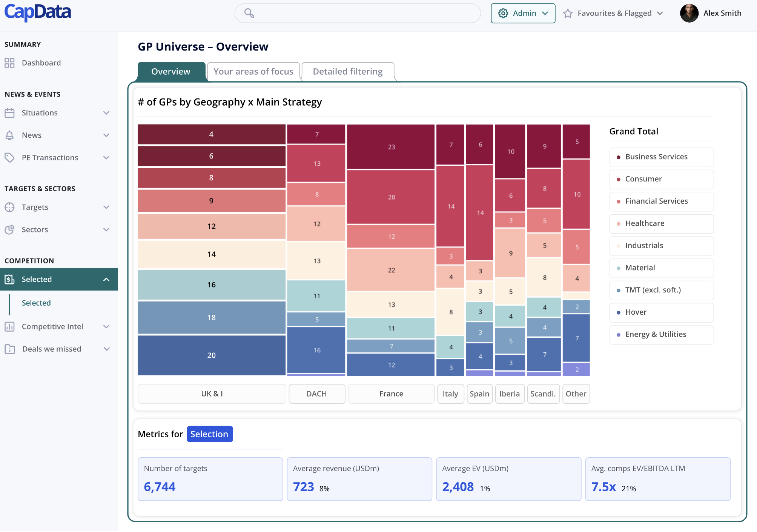Switch to Your areas of focus tab
The image size is (757, 532).
(x=253, y=72)
